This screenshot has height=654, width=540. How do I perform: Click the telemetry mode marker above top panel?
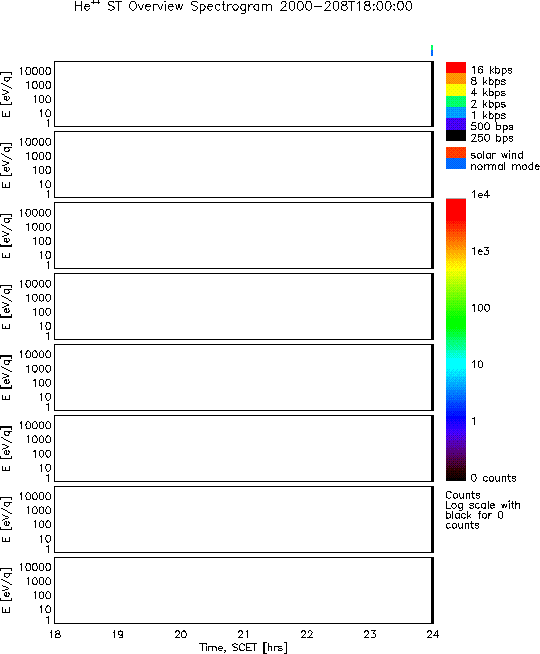point(432,50)
